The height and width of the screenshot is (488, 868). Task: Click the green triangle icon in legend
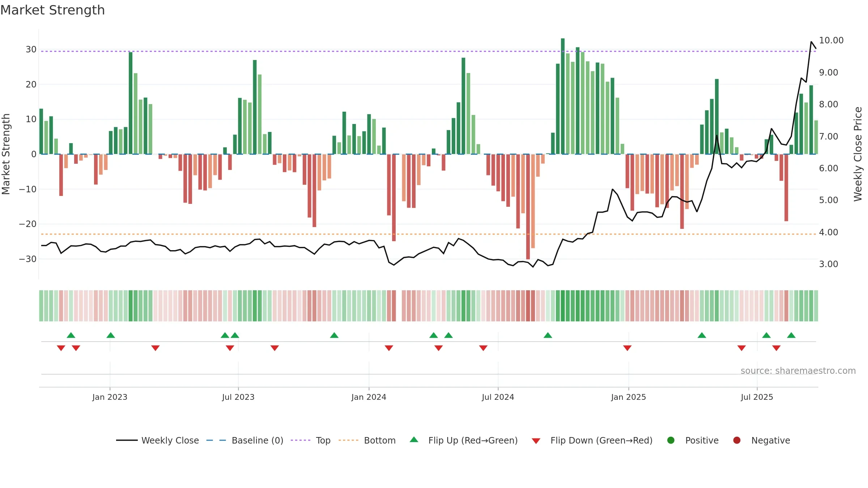pyautogui.click(x=414, y=440)
